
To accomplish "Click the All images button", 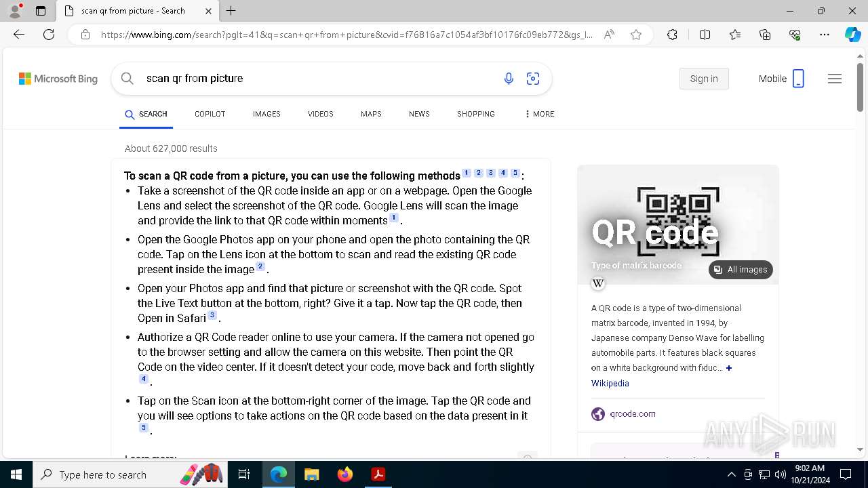I will tap(741, 270).
